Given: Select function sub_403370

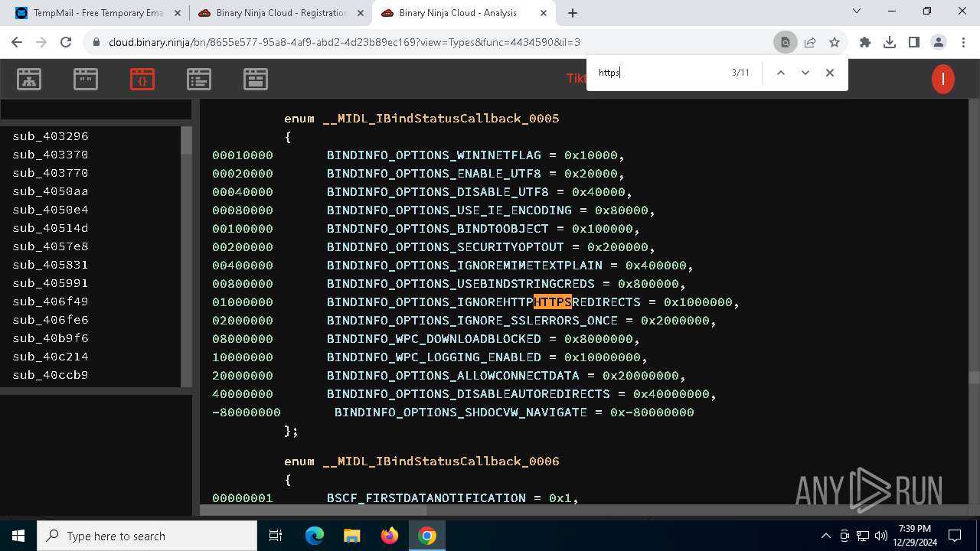Looking at the screenshot, I should coord(51,155).
